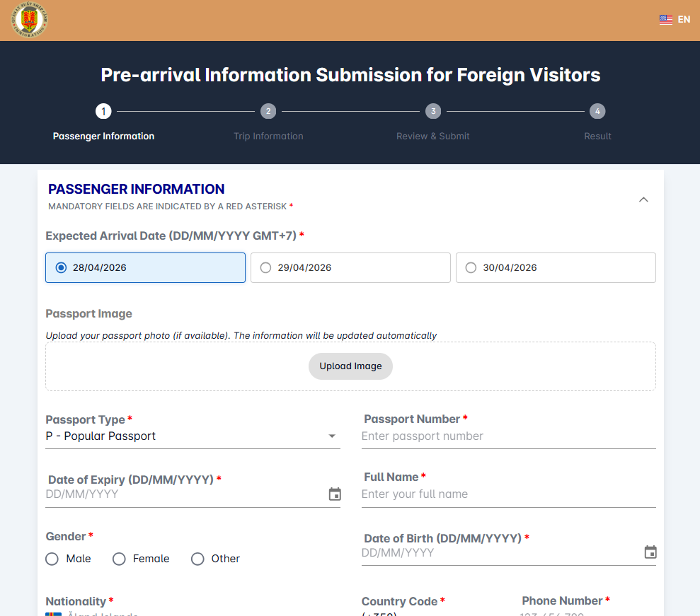Click the step 2 circle indicator
This screenshot has height=616, width=700.
268,111
